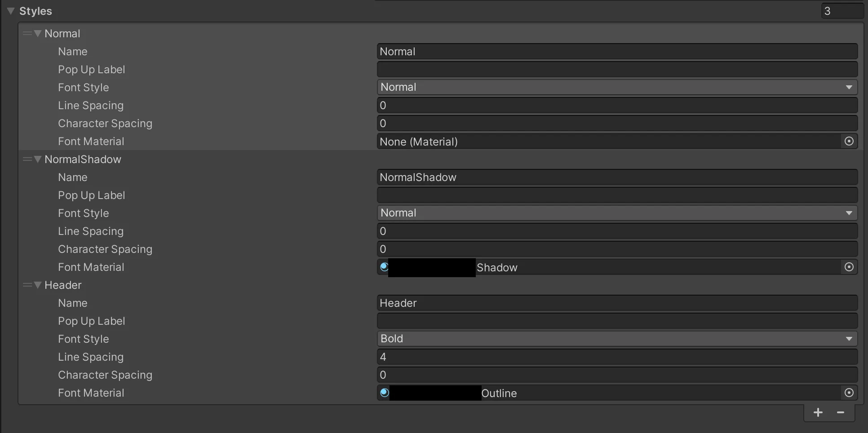This screenshot has height=433, width=868.
Task: Open the Header Font Style dropdown showing Bold
Action: 616,339
